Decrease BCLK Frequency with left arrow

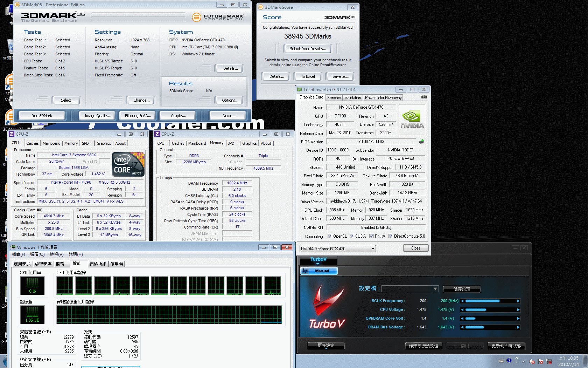tap(462, 301)
